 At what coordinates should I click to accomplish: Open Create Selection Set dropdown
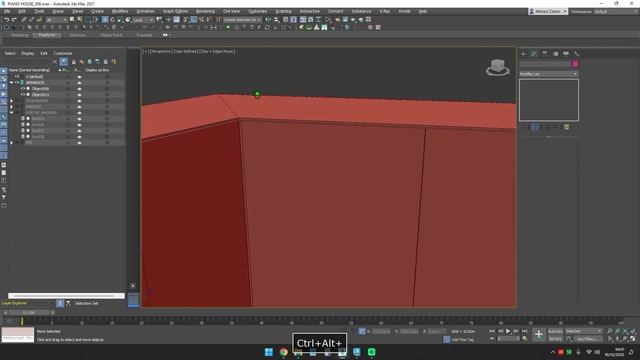[242, 20]
